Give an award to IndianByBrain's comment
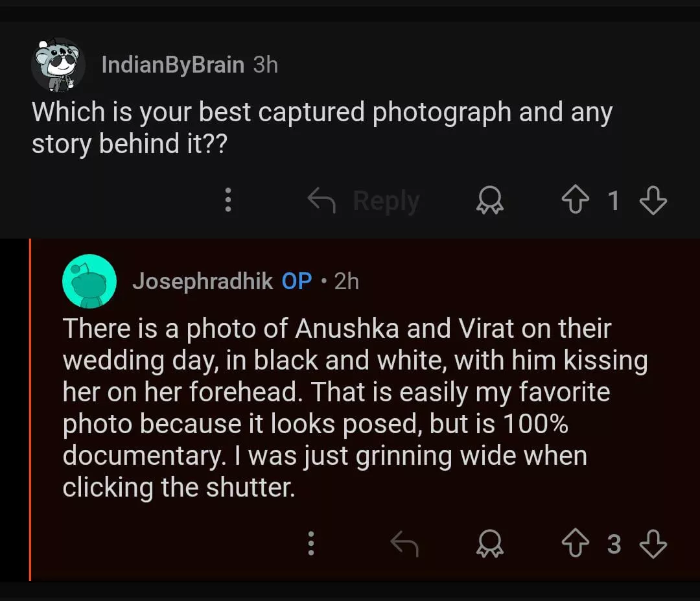The image size is (700, 601). [490, 202]
